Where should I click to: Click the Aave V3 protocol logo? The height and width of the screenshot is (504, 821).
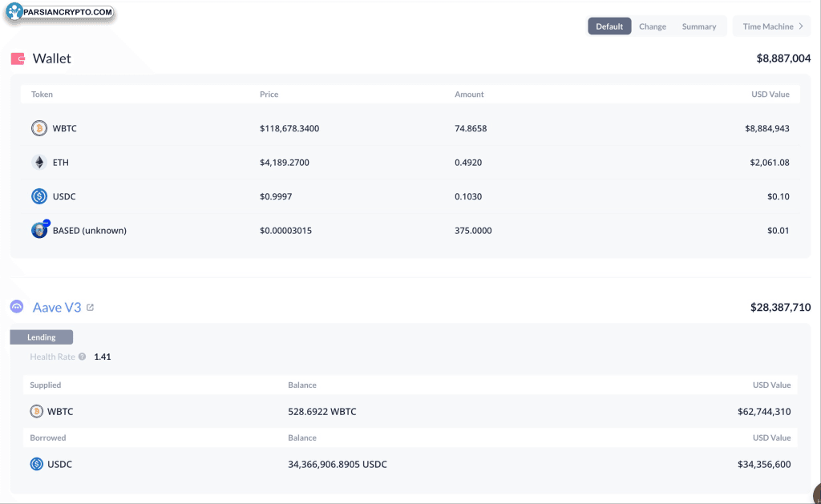tap(17, 307)
